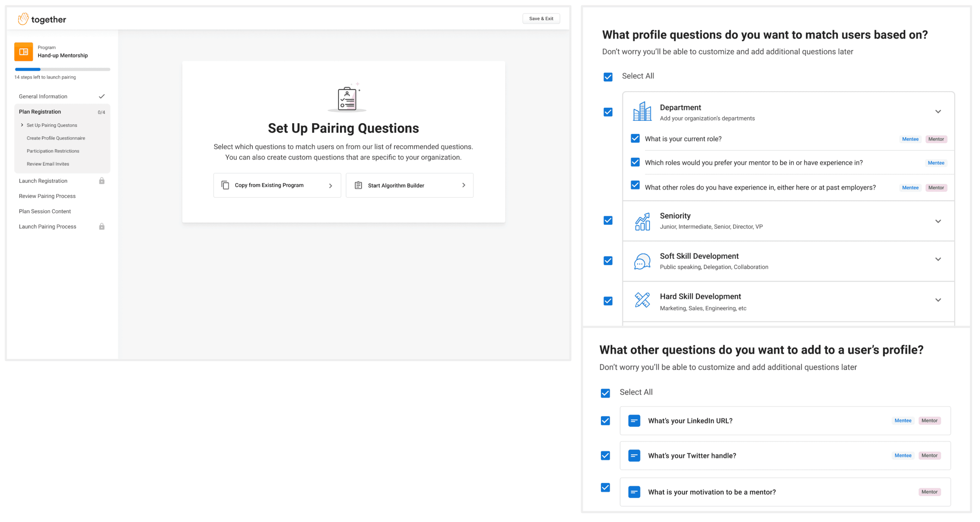The width and height of the screenshot is (980, 522).
Task: Open the Review Pairing Process step
Action: 47,196
